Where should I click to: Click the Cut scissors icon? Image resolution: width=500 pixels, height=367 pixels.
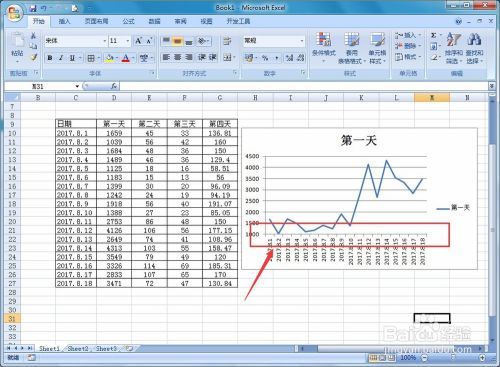pyautogui.click(x=33, y=36)
